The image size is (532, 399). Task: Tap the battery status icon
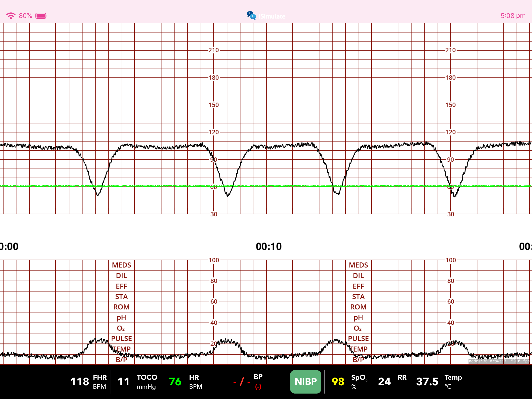(x=41, y=16)
